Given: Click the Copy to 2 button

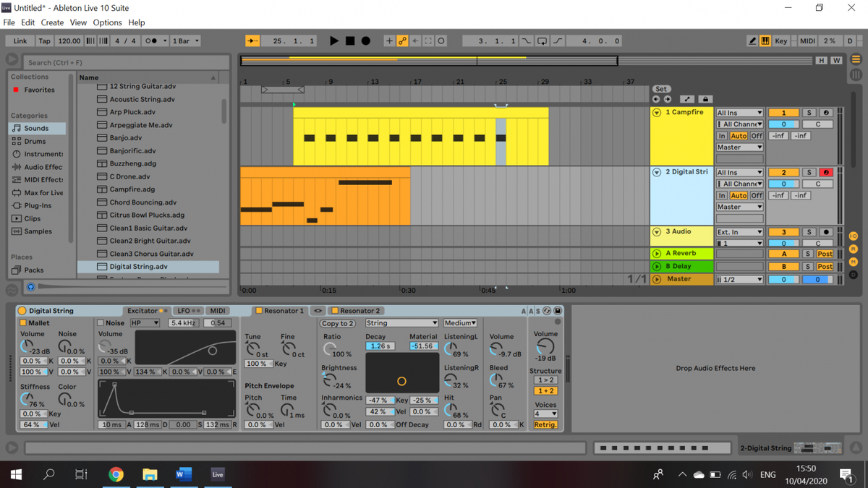Looking at the screenshot, I should pos(337,322).
